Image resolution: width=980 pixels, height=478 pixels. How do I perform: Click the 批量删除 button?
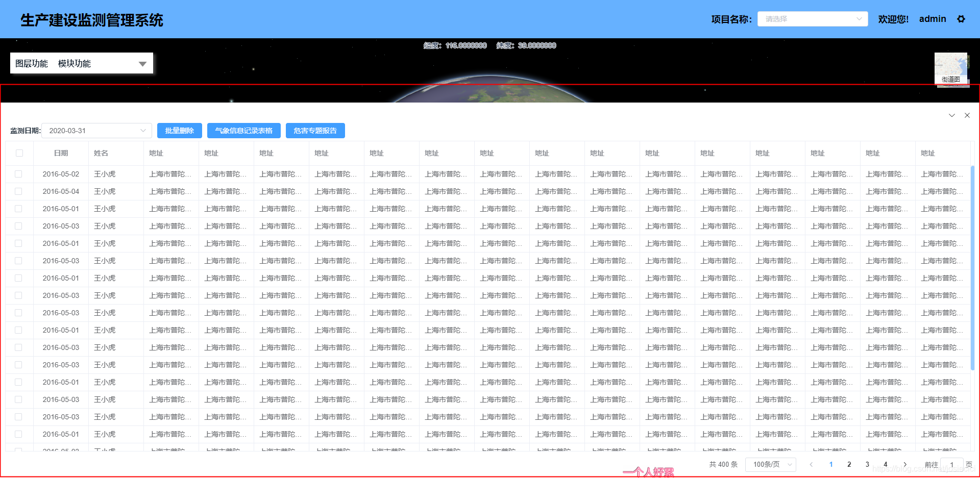[180, 131]
